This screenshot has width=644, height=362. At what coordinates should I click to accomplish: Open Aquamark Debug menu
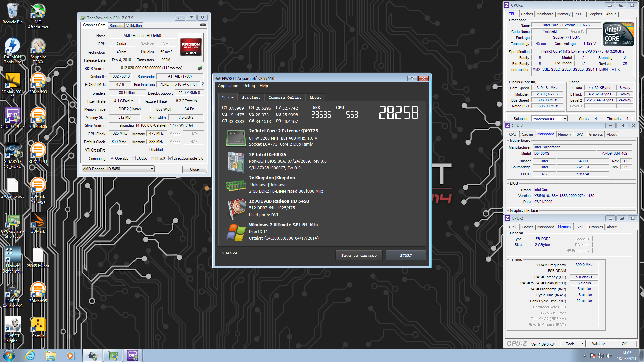coord(249,86)
